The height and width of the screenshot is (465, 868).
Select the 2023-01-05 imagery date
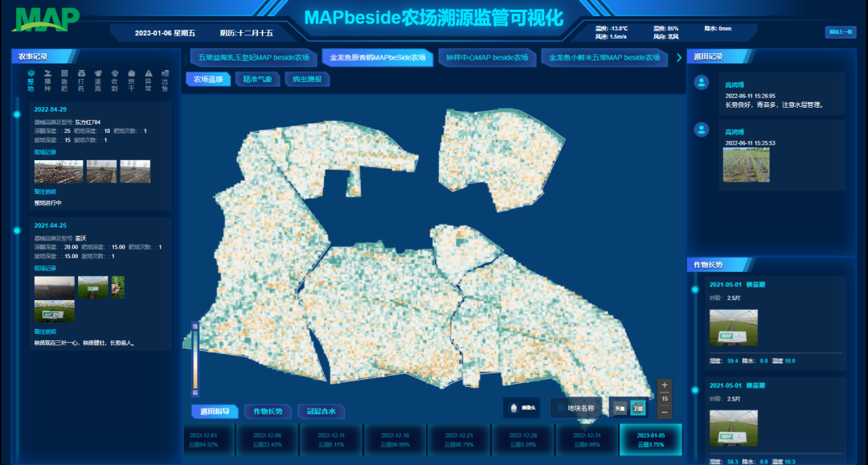tap(651, 439)
